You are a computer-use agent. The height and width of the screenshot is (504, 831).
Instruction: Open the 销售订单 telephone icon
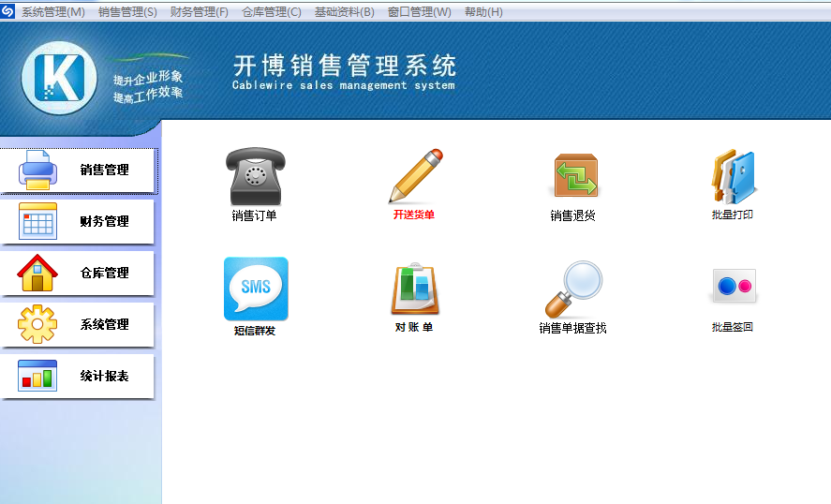tap(256, 176)
